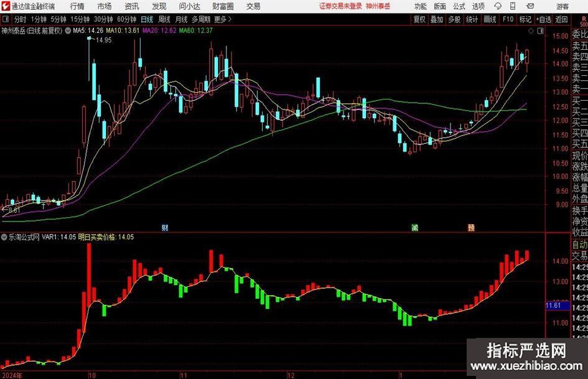Open the 发现 menu
Screen dimensions: 588x379
coord(159,6)
